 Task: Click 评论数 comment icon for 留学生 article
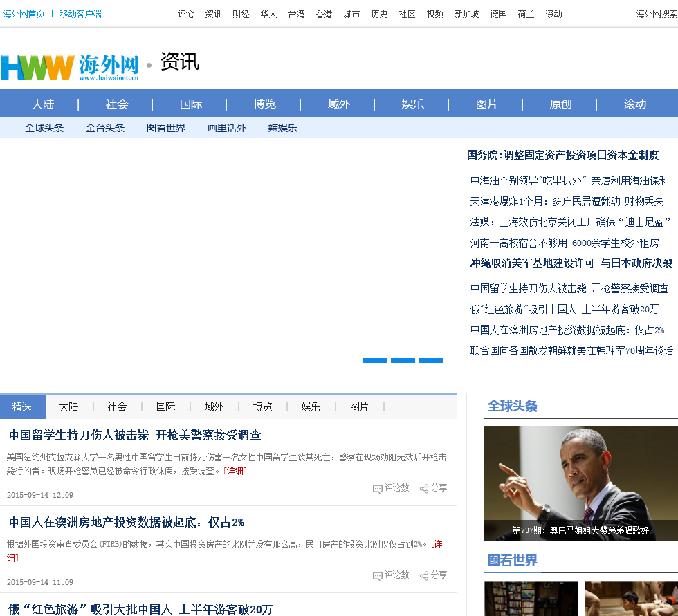click(x=391, y=488)
